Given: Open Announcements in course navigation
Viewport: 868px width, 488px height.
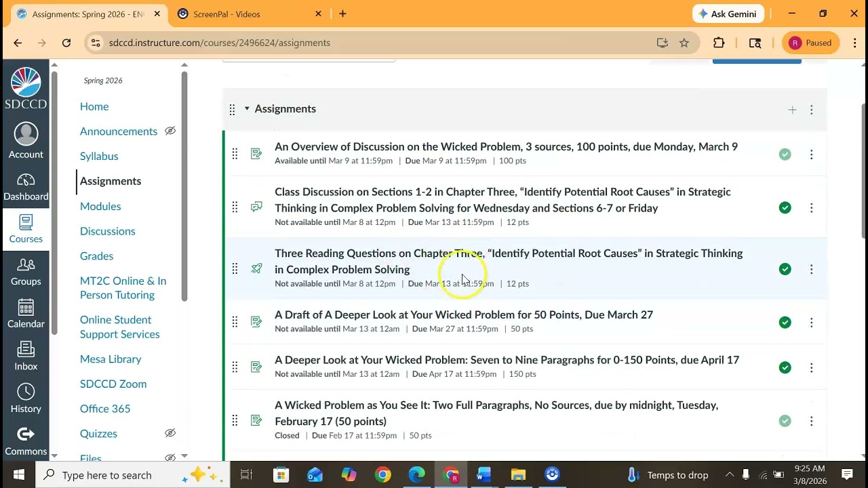Looking at the screenshot, I should click(119, 131).
